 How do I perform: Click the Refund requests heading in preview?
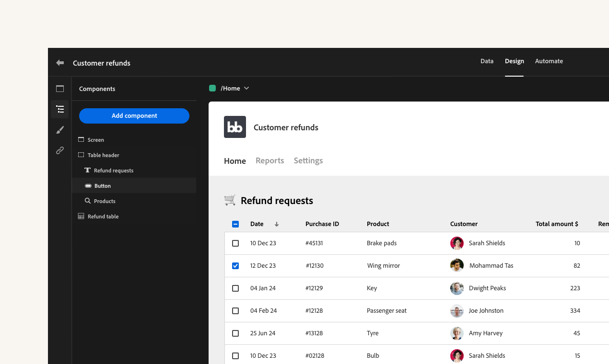277,201
